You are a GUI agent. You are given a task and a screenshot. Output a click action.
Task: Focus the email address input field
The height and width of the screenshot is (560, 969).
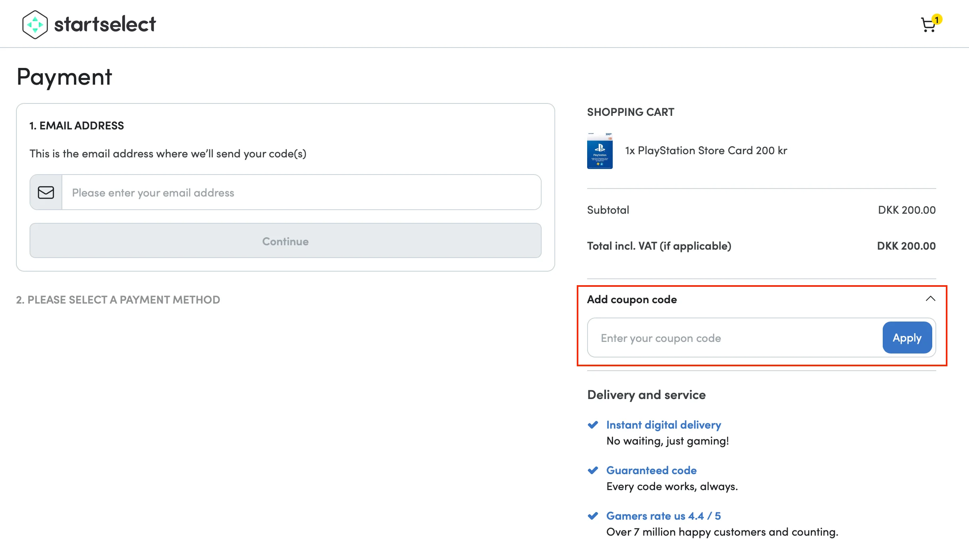(x=302, y=193)
